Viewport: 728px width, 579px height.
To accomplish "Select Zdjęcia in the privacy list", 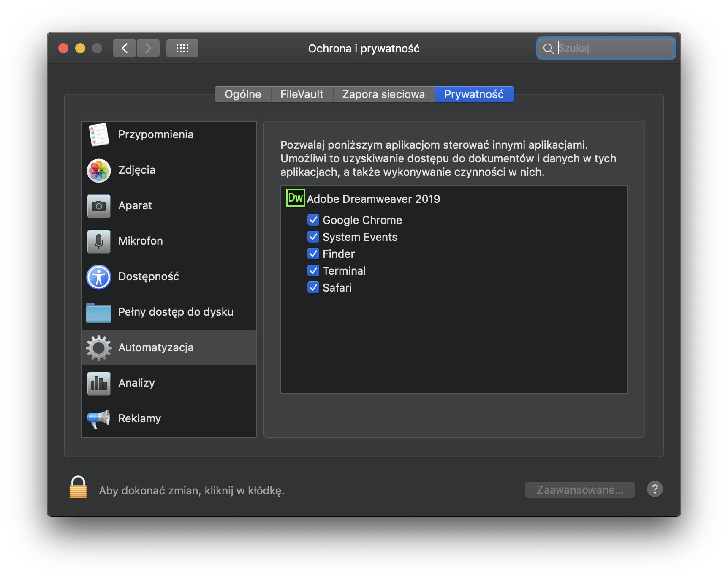I will point(169,170).
